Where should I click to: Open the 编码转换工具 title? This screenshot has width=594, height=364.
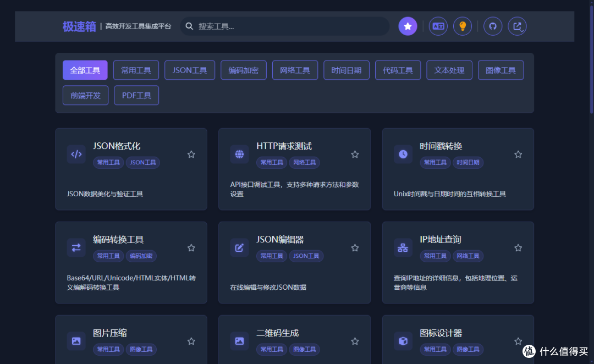(118, 239)
